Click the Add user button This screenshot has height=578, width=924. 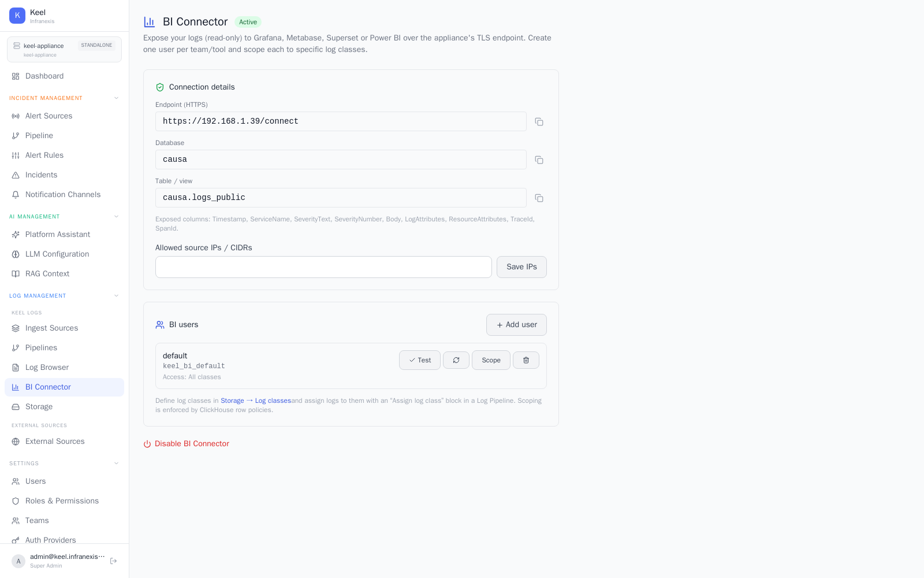[516, 325]
